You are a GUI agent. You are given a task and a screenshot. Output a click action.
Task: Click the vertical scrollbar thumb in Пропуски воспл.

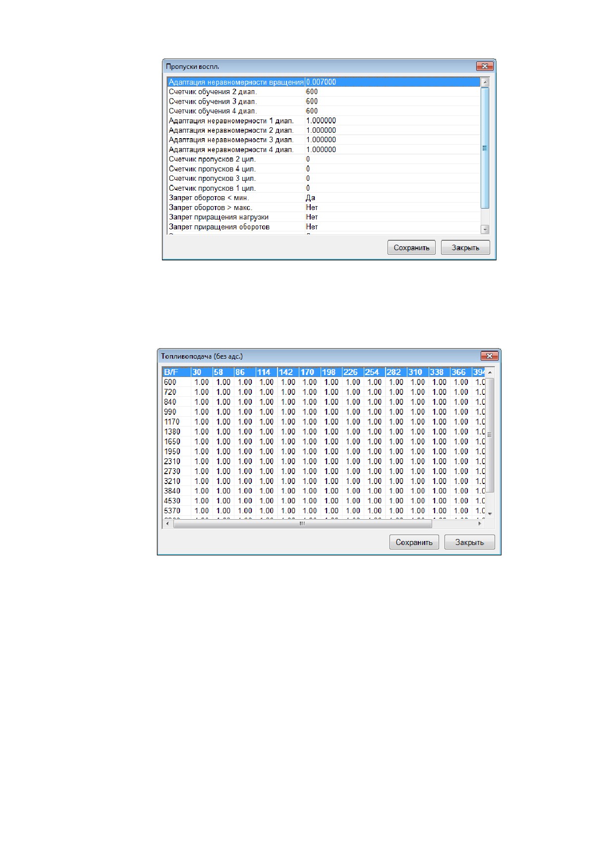tap(485, 148)
